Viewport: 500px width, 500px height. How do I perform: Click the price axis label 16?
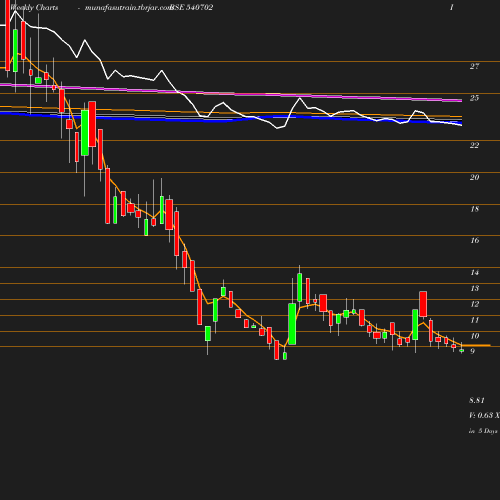coord(475,240)
